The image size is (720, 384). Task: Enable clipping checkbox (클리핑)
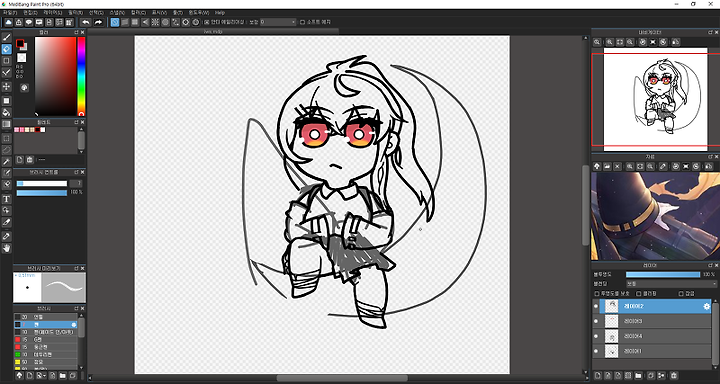tap(639, 294)
